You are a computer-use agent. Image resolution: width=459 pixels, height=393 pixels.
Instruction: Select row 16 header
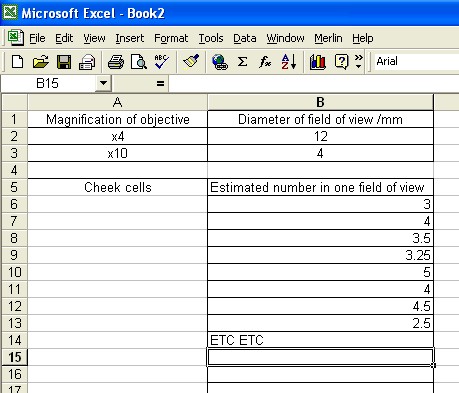point(14,374)
